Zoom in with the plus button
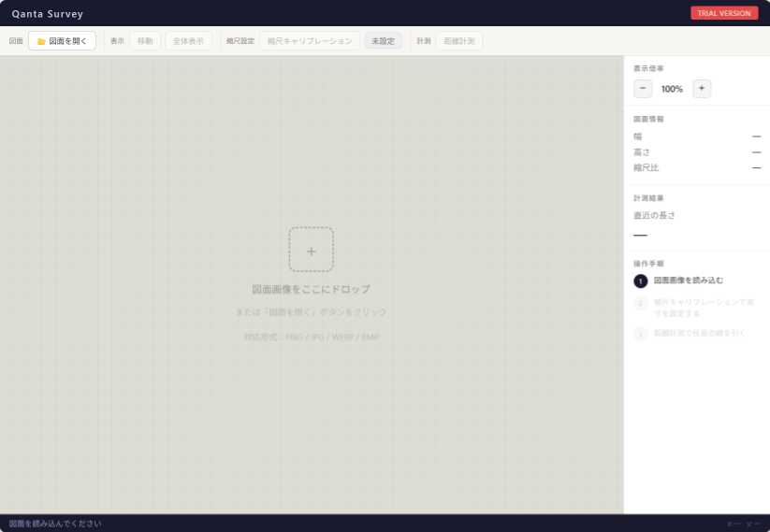This screenshot has height=532, width=770. click(702, 89)
